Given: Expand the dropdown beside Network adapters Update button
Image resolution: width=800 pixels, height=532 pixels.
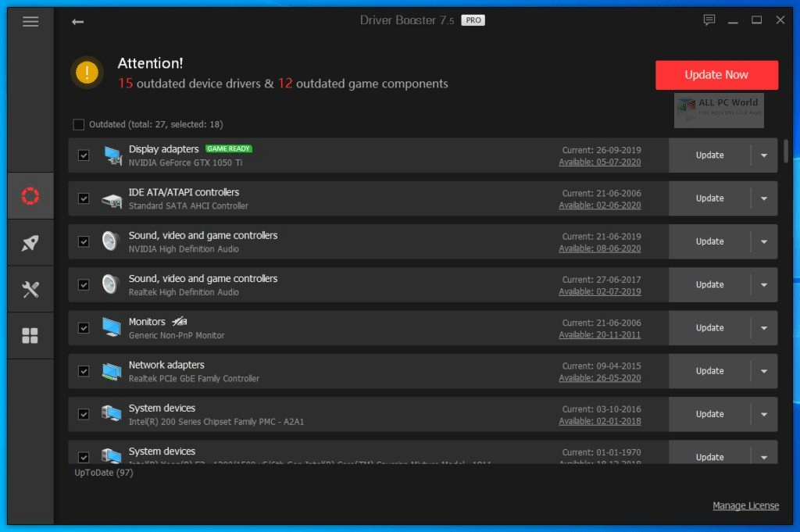Looking at the screenshot, I should point(765,370).
